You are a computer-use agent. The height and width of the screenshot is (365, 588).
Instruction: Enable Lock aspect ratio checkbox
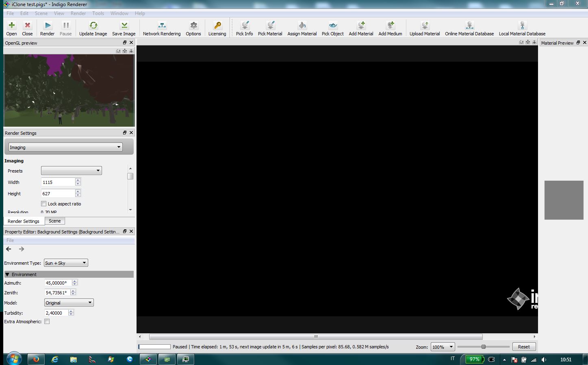44,204
